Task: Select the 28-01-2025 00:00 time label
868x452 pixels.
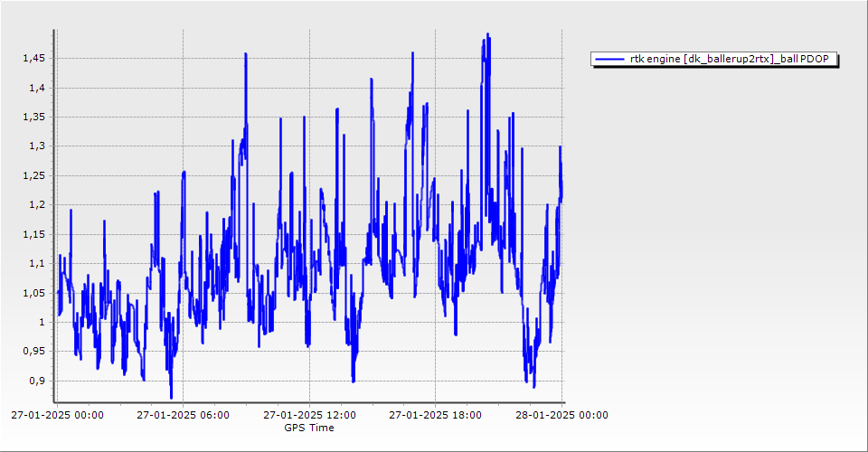Action: (561, 415)
